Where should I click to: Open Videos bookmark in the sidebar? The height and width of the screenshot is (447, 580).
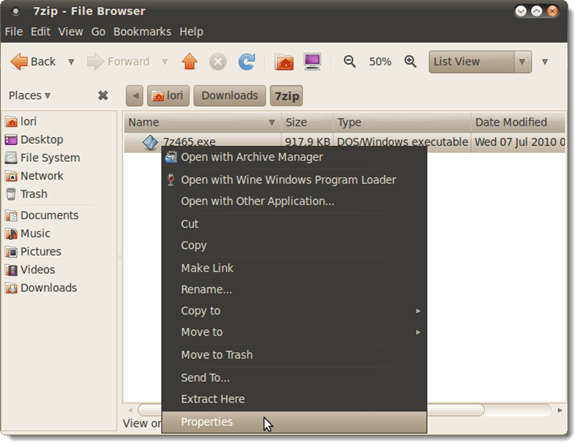(30, 270)
